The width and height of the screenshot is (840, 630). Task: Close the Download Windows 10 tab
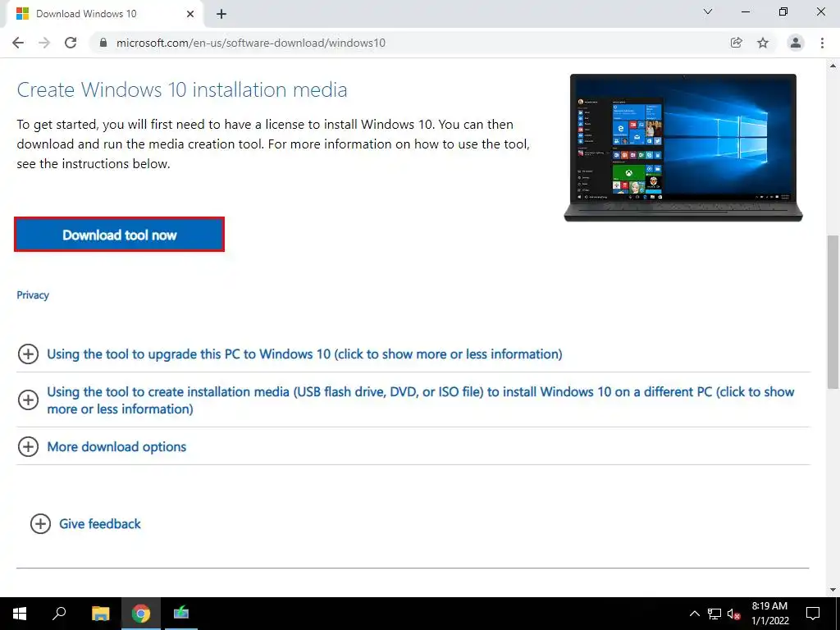(190, 14)
